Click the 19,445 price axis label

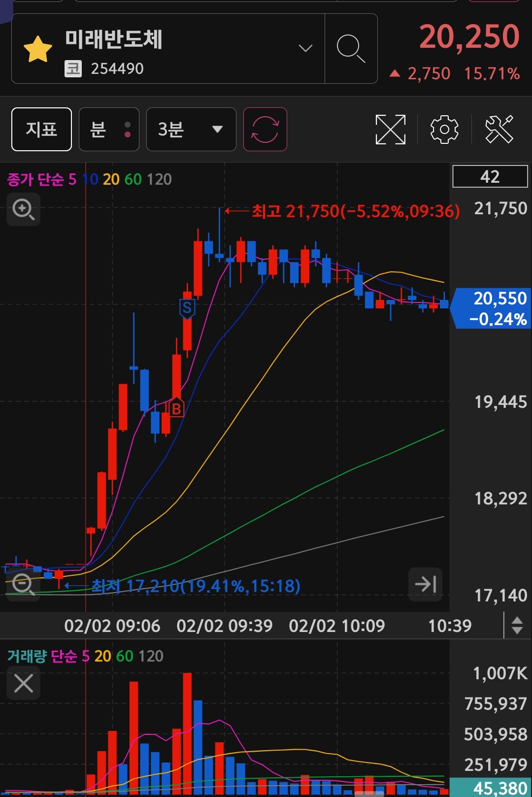click(x=500, y=402)
